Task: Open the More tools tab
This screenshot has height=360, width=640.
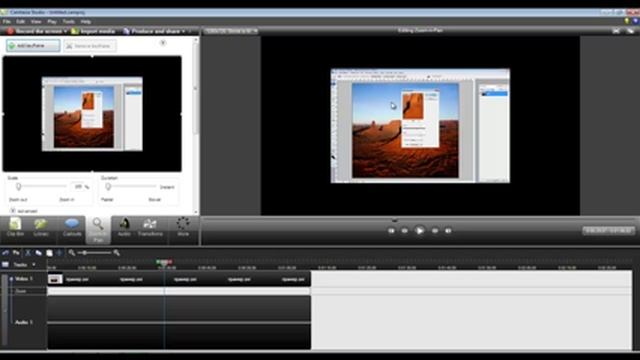Action: tap(183, 228)
